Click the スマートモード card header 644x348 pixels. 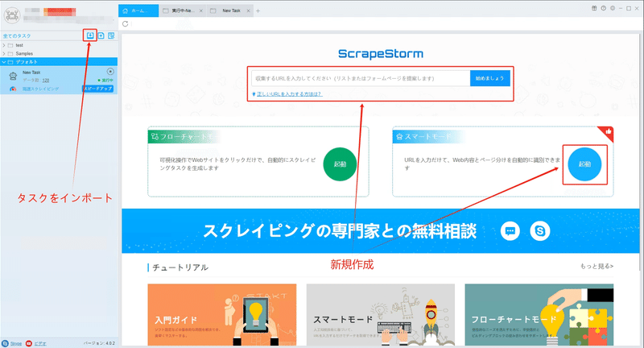[x=428, y=136]
